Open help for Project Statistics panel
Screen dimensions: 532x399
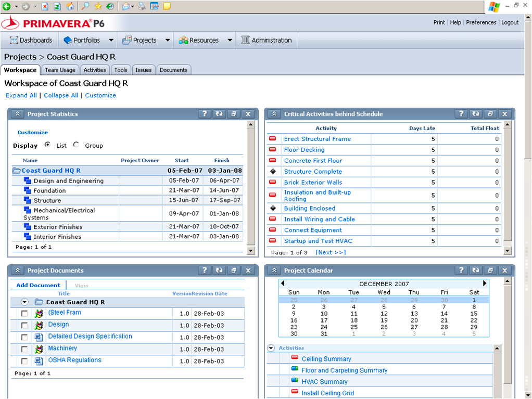click(205, 114)
